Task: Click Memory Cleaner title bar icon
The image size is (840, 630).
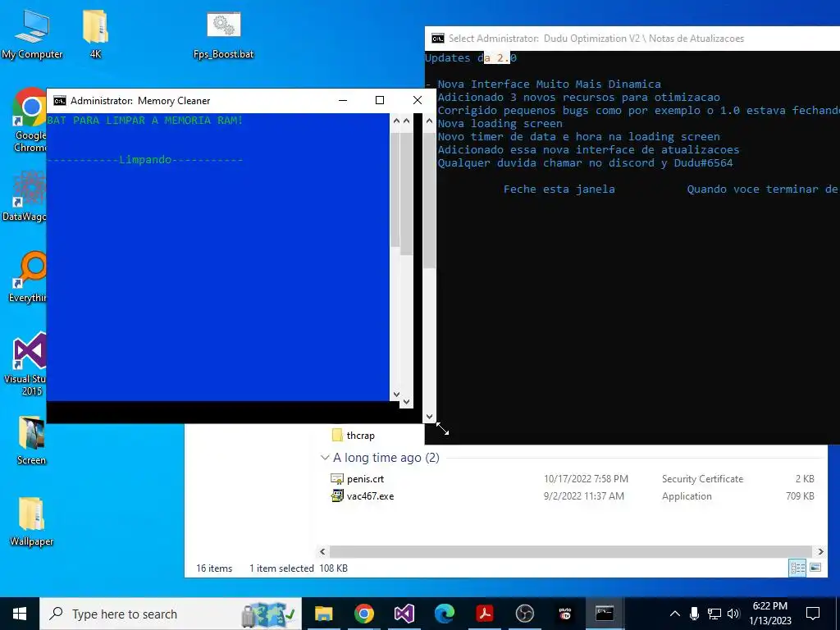Action: [x=59, y=101]
